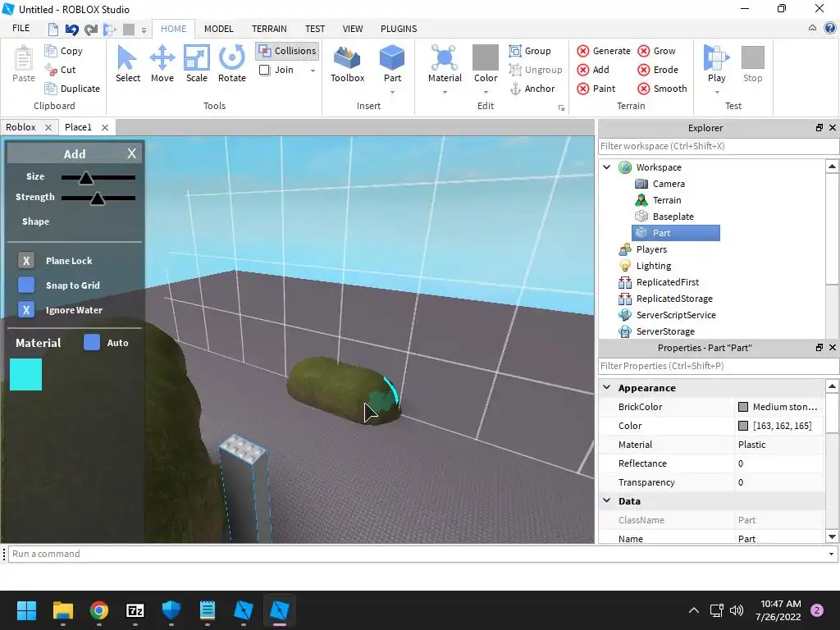The image size is (840, 630).
Task: Toggle Ignore Water checkbox
Action: pyautogui.click(x=25, y=309)
